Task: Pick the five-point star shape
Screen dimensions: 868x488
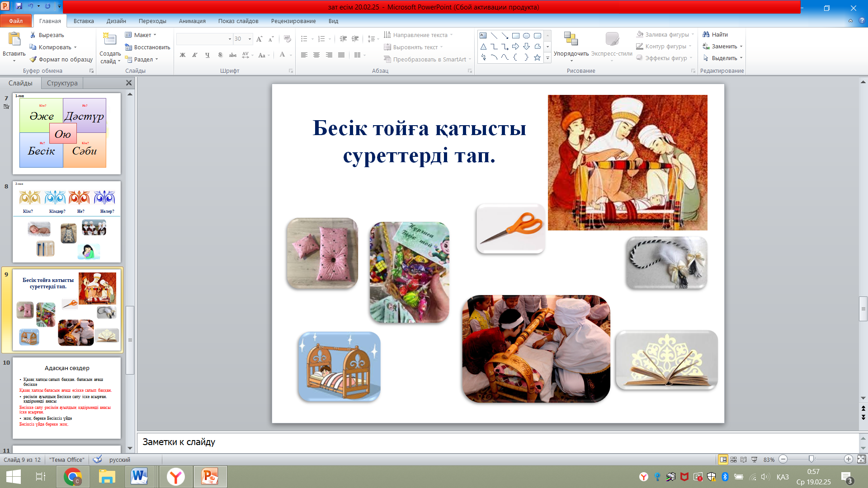Action: click(537, 57)
